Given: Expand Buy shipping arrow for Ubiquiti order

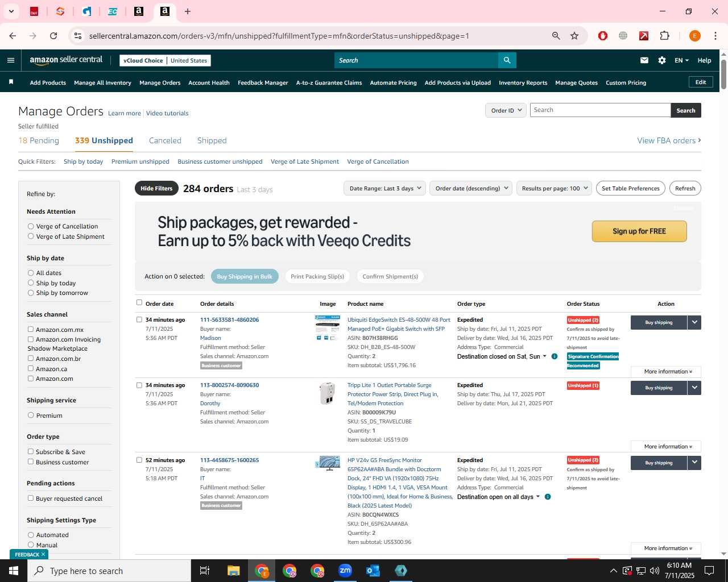Looking at the screenshot, I should 694,322.
